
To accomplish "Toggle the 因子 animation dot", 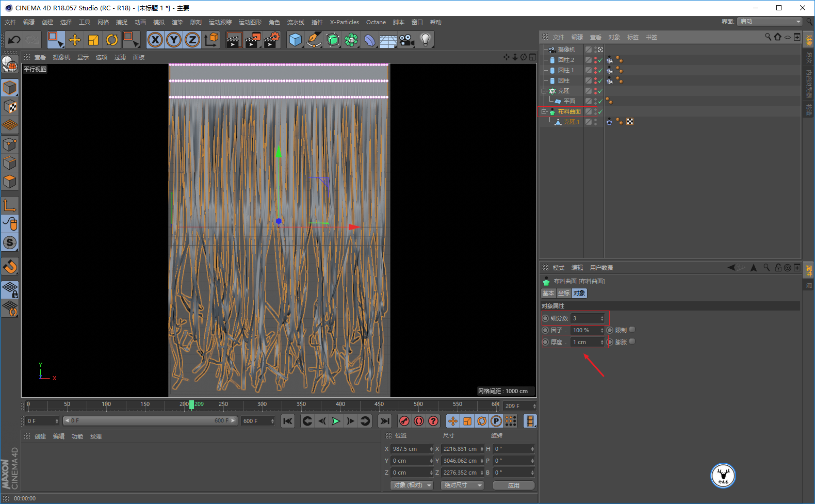I will (x=546, y=330).
